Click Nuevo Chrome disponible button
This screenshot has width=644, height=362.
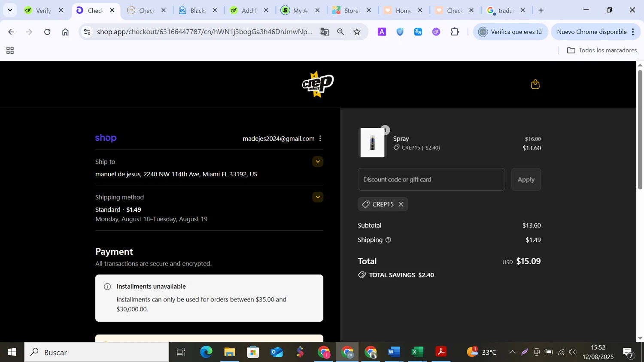[591, 32]
